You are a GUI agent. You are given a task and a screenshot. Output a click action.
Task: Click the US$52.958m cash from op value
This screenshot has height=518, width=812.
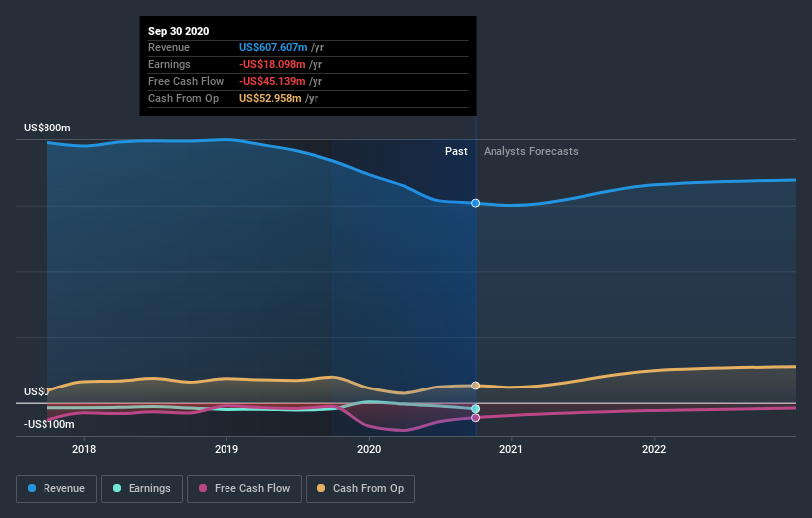coord(270,98)
